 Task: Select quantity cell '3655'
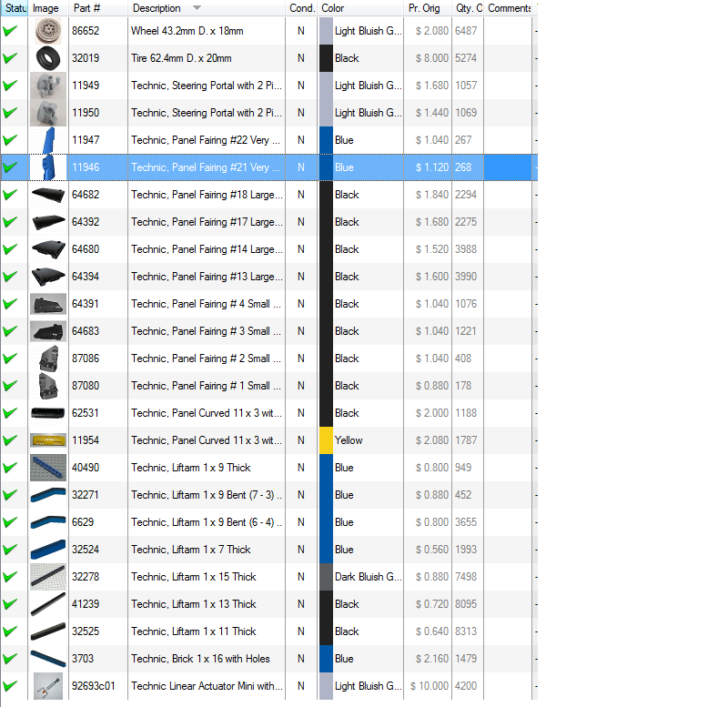pyautogui.click(x=466, y=522)
